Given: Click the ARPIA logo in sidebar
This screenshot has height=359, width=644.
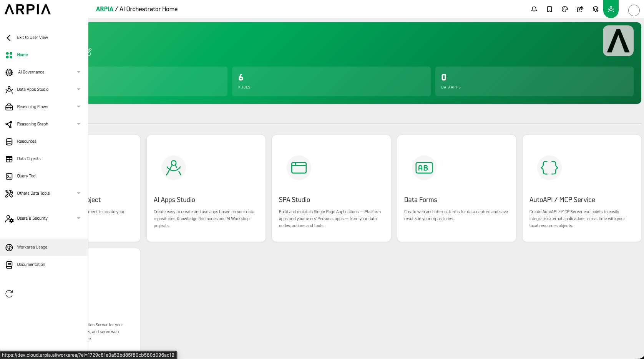Looking at the screenshot, I should click(28, 9).
